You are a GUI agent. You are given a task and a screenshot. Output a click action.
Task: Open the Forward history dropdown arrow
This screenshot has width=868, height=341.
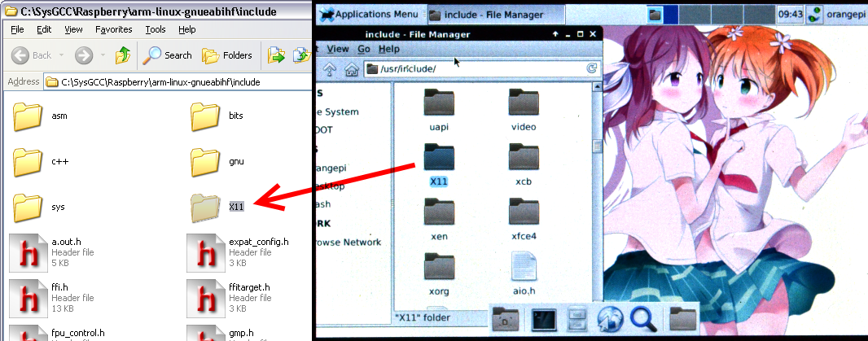click(103, 55)
